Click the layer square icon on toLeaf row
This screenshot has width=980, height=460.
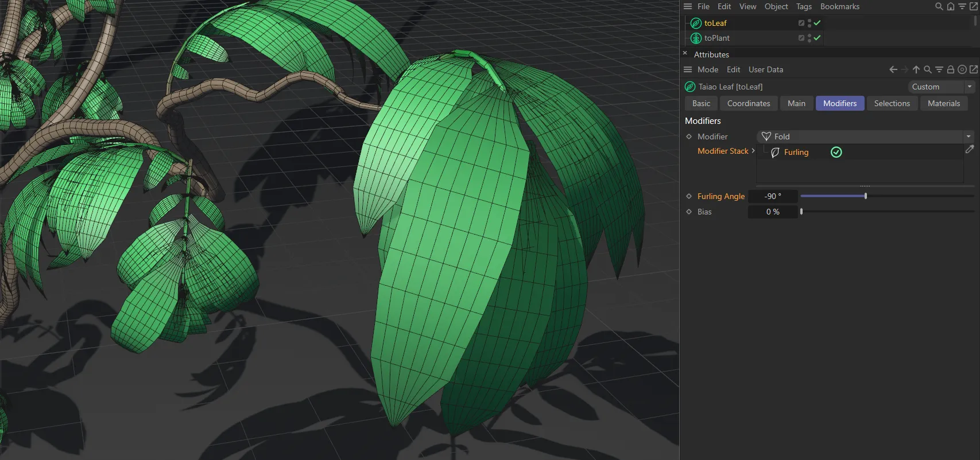(x=801, y=23)
